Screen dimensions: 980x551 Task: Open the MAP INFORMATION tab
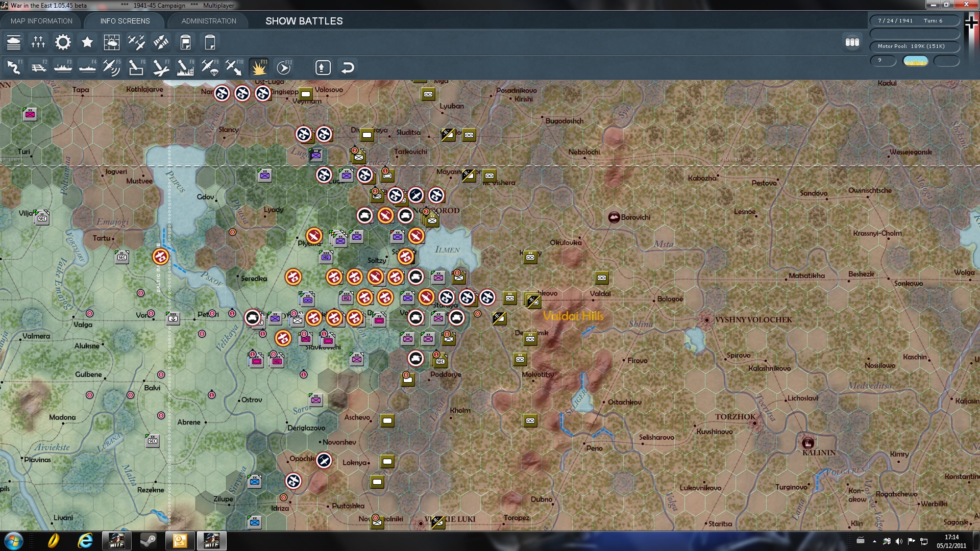41,21
